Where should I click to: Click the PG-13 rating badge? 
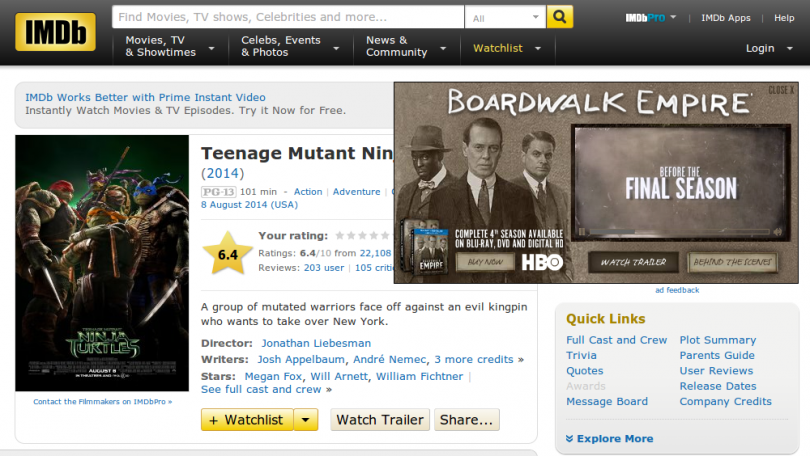coord(218,192)
